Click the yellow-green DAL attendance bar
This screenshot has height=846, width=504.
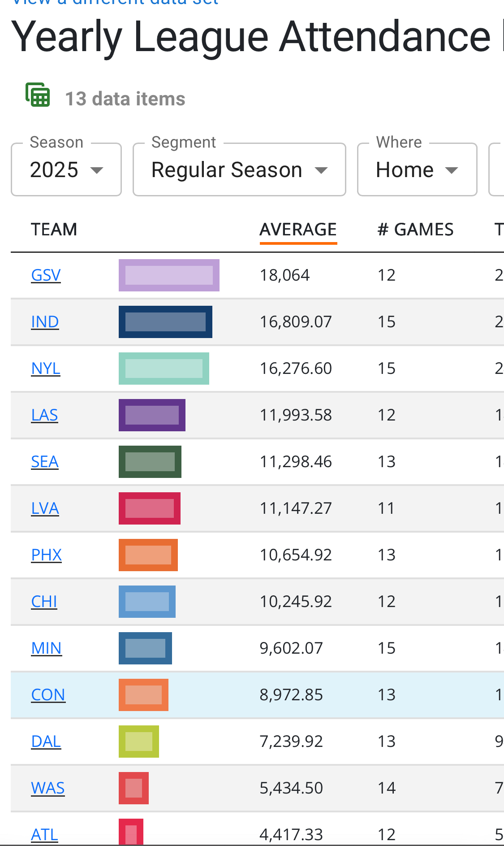click(138, 742)
